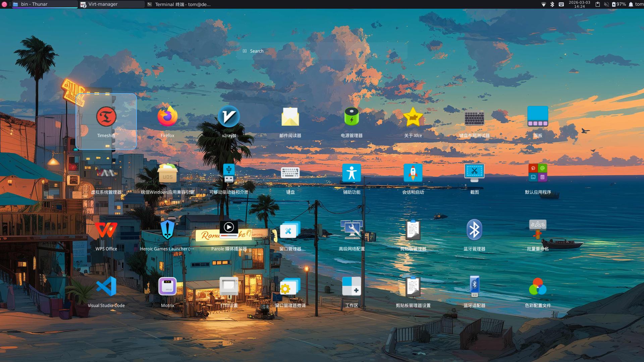Click the Bluetooth tray icon
This screenshot has width=644, height=362.
(x=552, y=4)
